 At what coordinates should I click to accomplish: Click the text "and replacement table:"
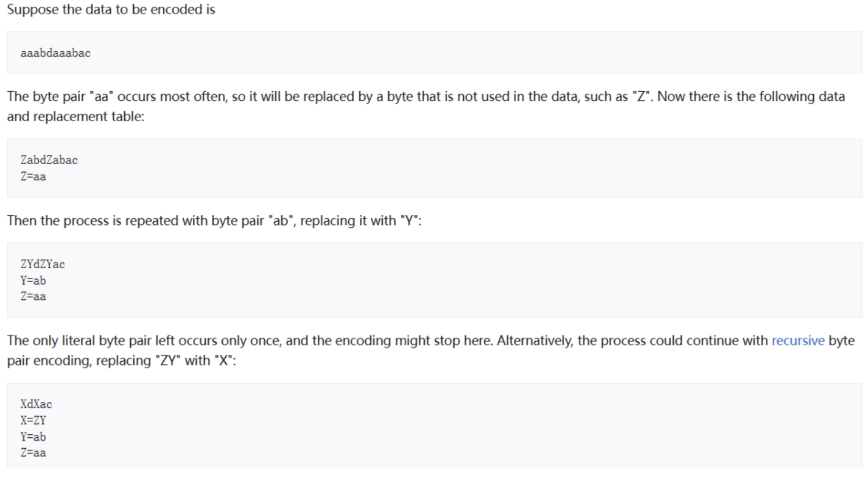coord(75,117)
